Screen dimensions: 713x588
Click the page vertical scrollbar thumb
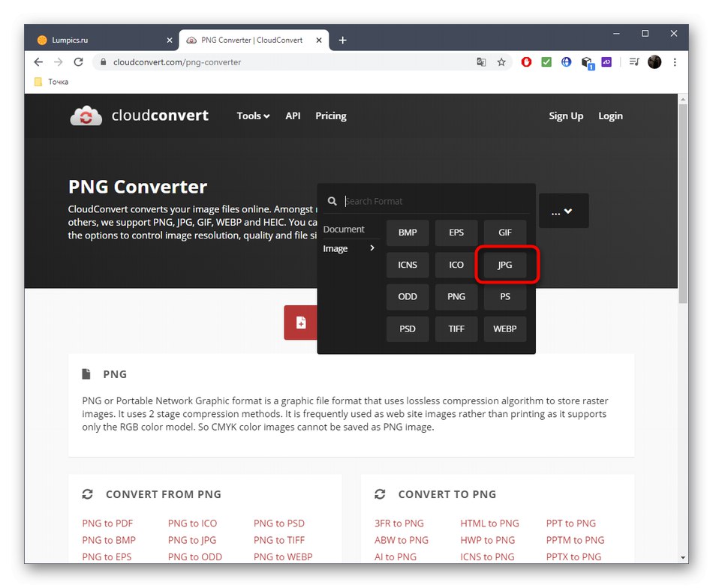[x=682, y=203]
